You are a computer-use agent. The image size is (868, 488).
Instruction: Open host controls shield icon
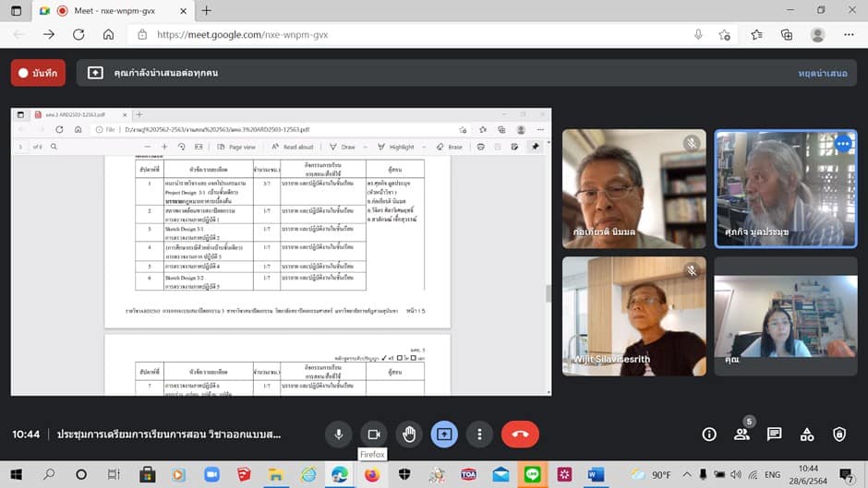(838, 434)
